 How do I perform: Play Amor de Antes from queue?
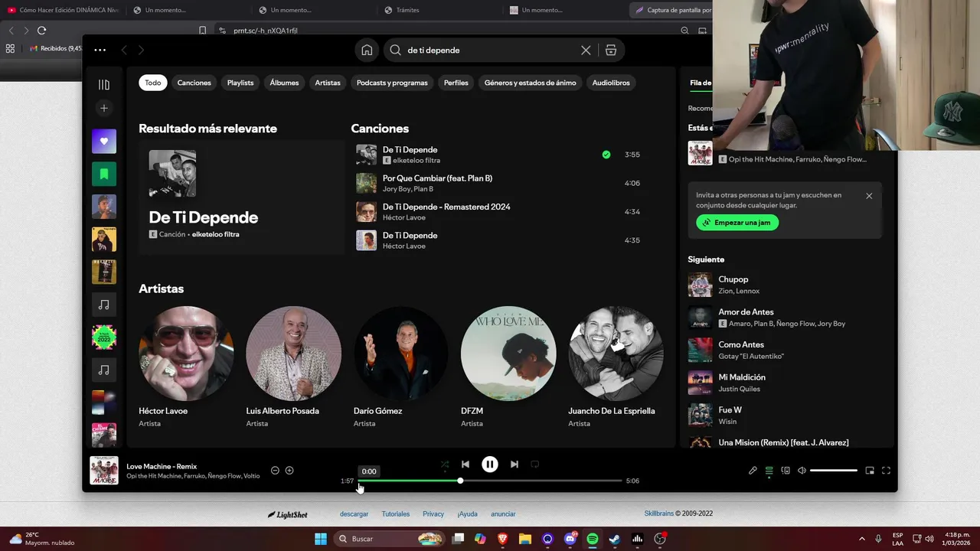pos(786,318)
